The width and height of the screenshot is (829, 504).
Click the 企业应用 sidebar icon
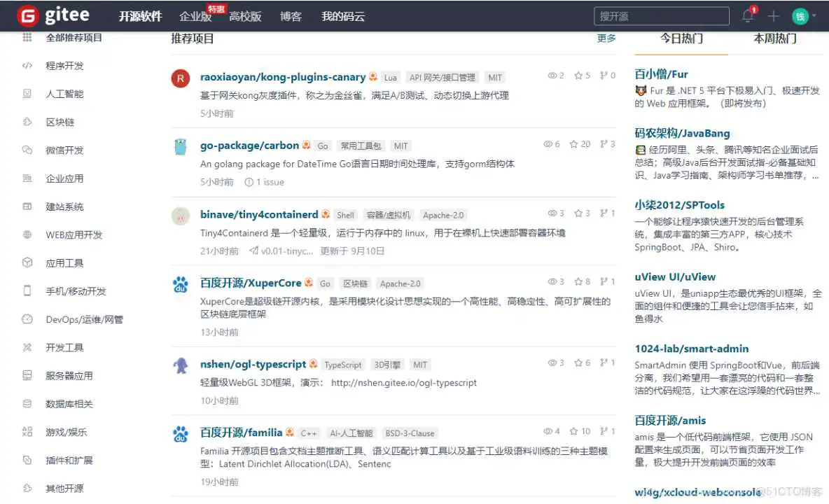coord(27,178)
